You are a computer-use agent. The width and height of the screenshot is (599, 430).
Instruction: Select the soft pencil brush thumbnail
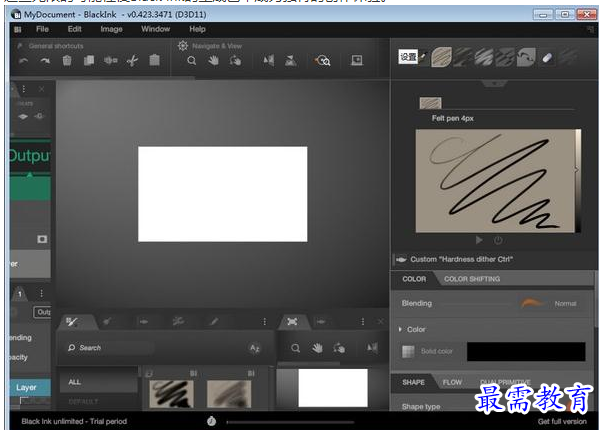pos(229,394)
